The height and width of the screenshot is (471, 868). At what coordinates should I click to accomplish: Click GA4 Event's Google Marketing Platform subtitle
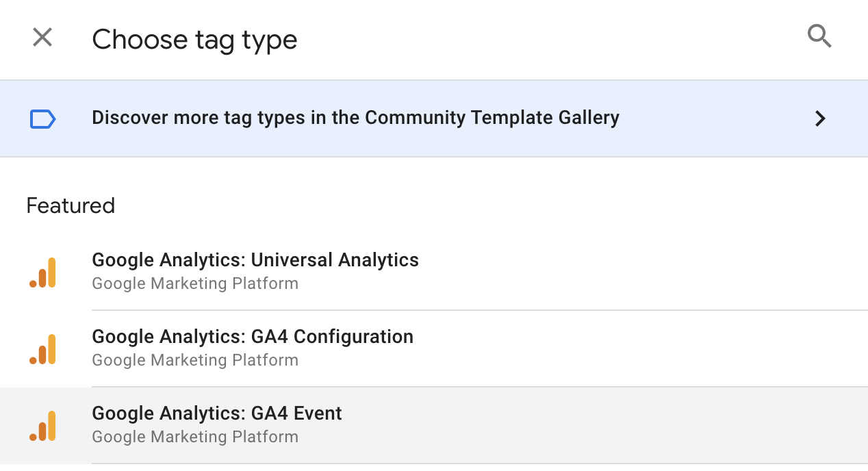coord(195,437)
